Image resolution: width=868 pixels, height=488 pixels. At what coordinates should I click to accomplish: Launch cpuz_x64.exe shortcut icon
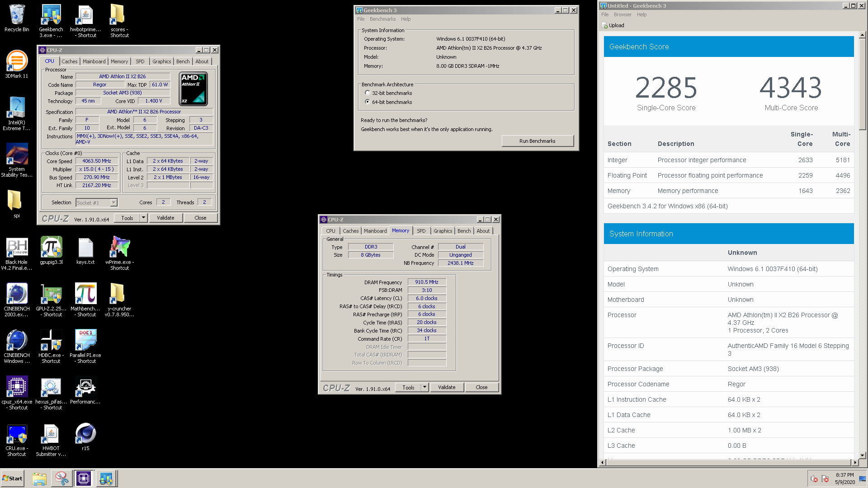(x=17, y=393)
